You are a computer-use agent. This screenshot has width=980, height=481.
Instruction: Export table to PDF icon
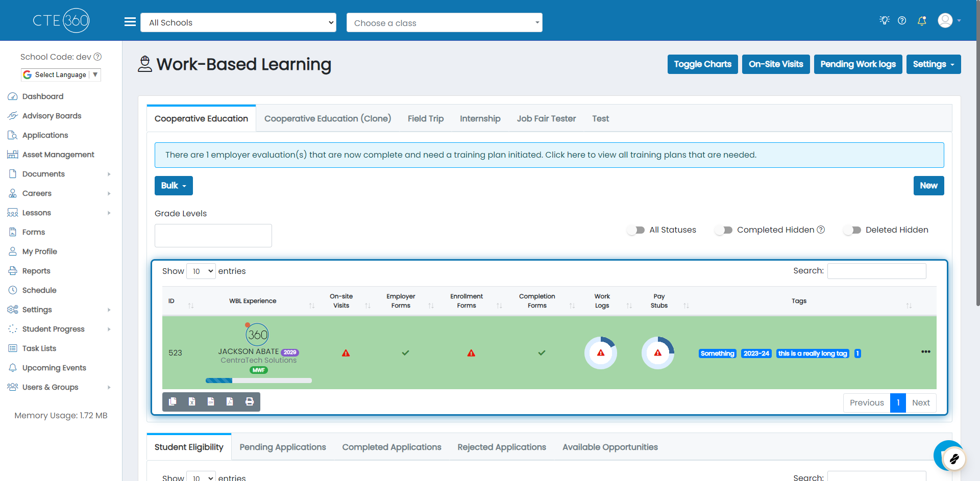tap(230, 401)
